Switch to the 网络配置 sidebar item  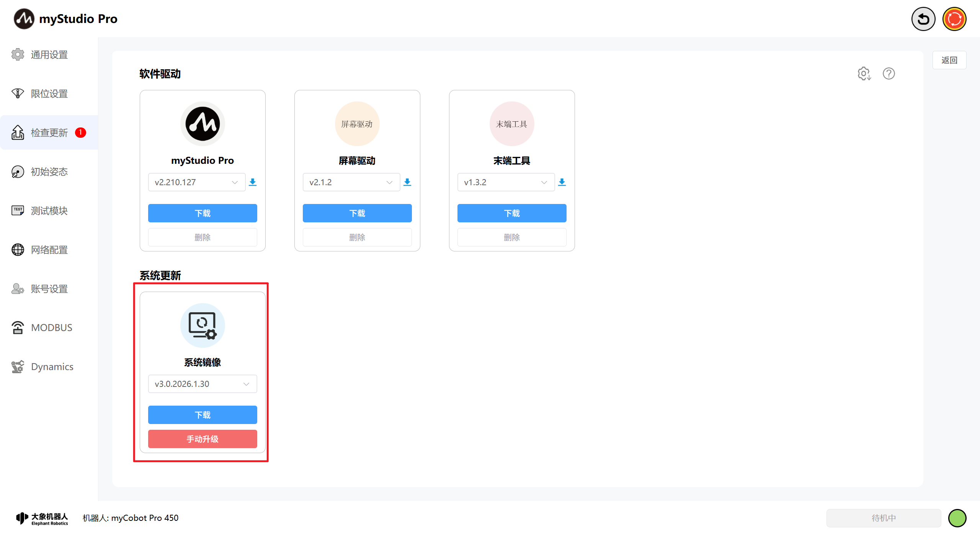tap(49, 250)
